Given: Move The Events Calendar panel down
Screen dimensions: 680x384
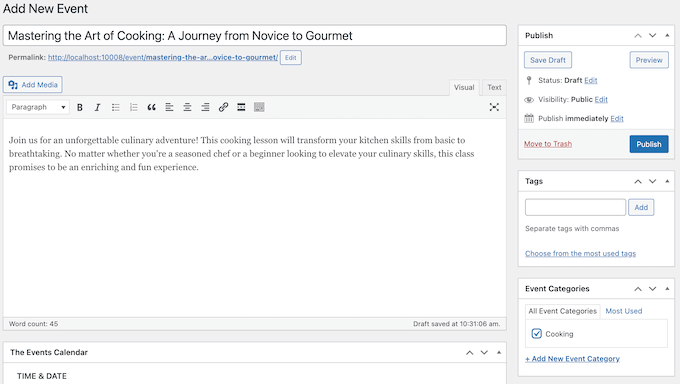Looking at the screenshot, I should click(x=484, y=353).
